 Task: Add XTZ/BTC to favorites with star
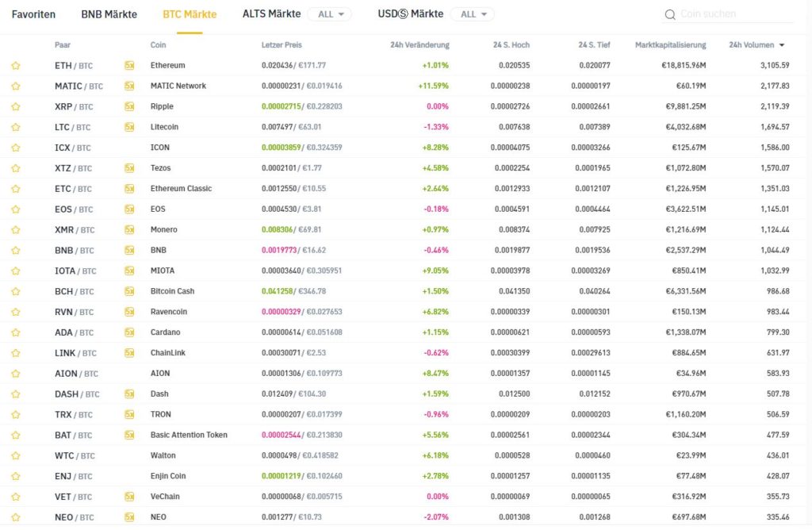16,168
